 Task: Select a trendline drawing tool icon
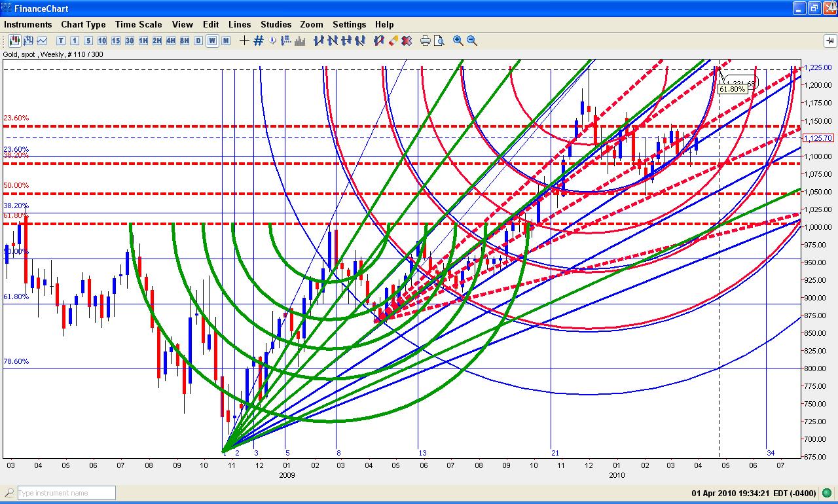(319, 41)
